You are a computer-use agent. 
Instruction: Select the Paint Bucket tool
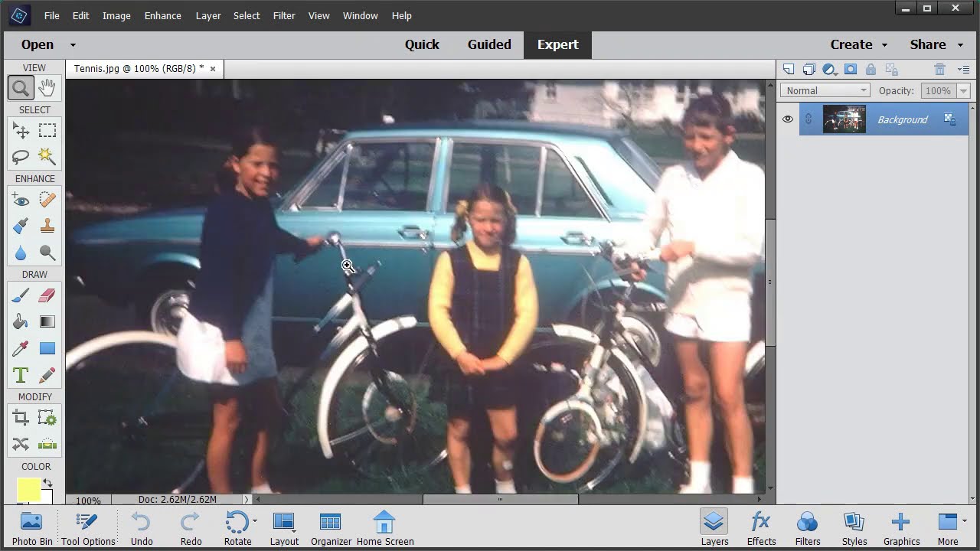point(21,321)
